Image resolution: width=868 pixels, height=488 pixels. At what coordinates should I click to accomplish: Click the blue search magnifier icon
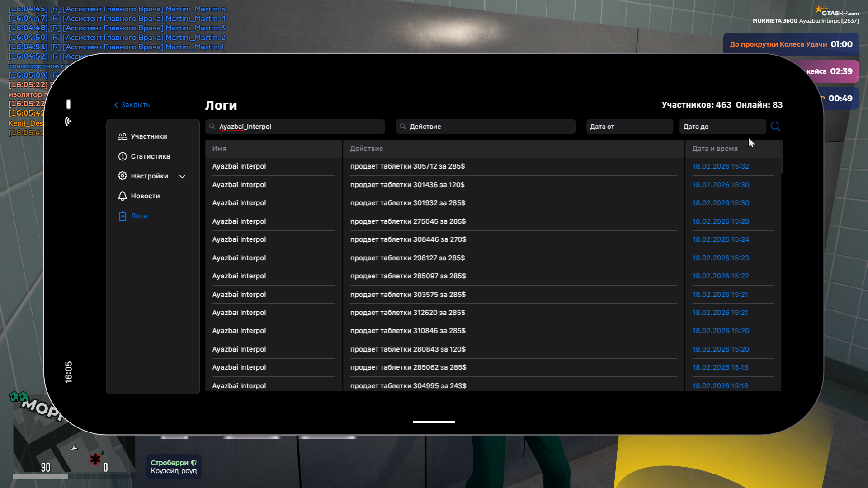pos(775,127)
